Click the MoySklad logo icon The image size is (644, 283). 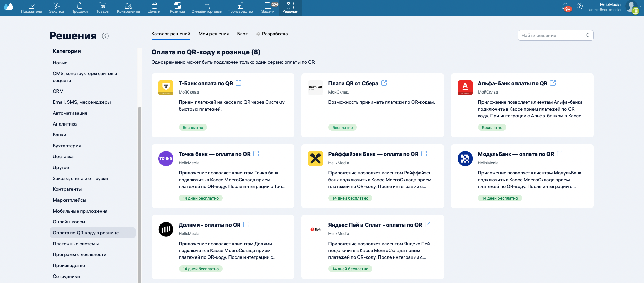click(x=9, y=6)
